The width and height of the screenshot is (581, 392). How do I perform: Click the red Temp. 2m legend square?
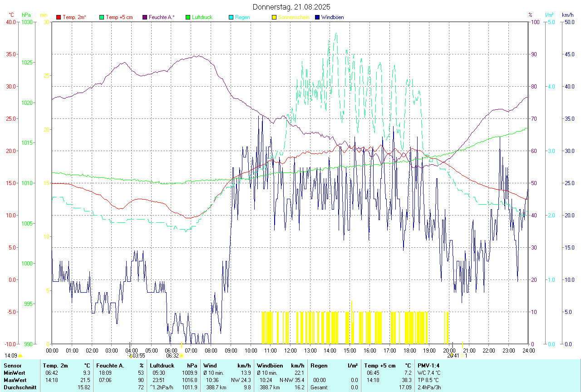(59, 17)
